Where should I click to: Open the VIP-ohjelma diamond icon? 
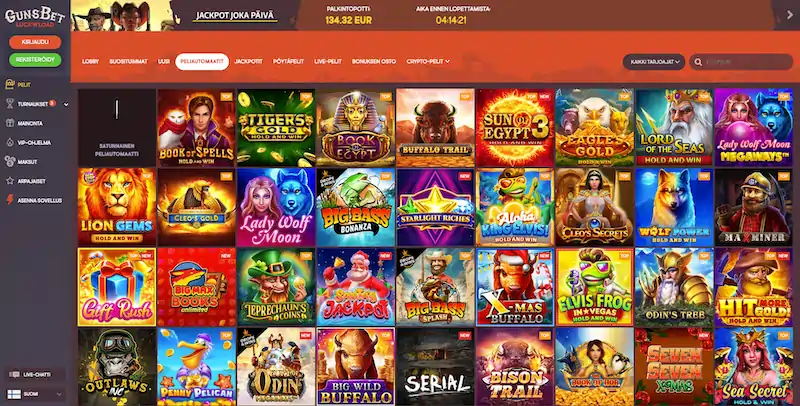[10, 143]
